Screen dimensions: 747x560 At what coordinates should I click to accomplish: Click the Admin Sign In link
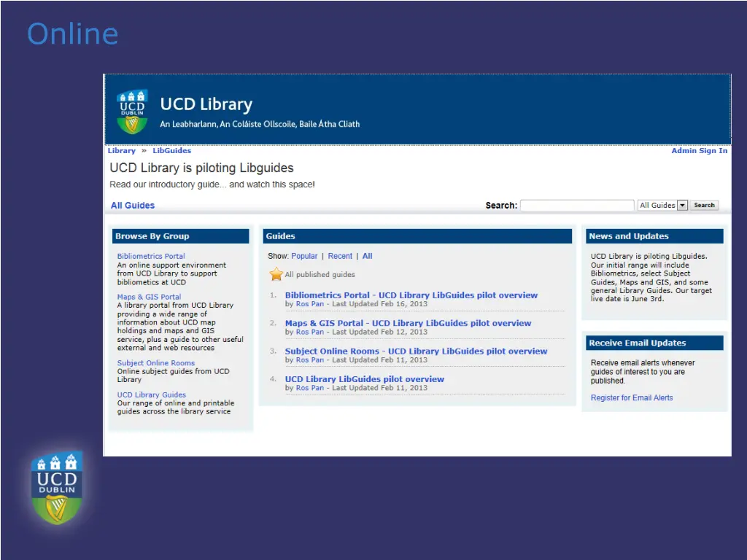click(700, 150)
